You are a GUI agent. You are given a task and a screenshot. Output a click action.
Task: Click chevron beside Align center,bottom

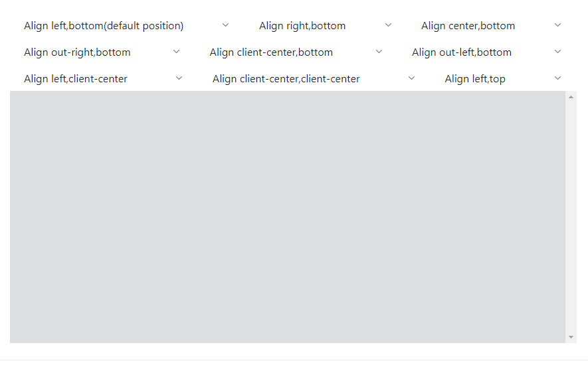[x=557, y=25]
